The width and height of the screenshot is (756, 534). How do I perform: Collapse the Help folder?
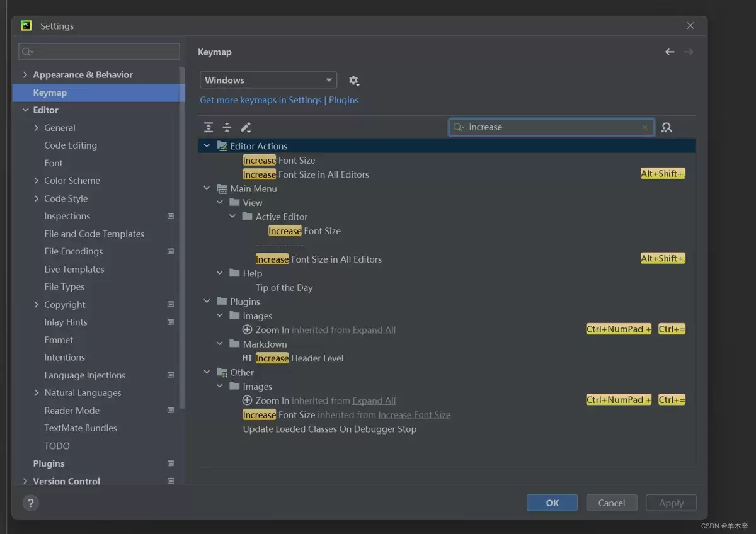219,273
